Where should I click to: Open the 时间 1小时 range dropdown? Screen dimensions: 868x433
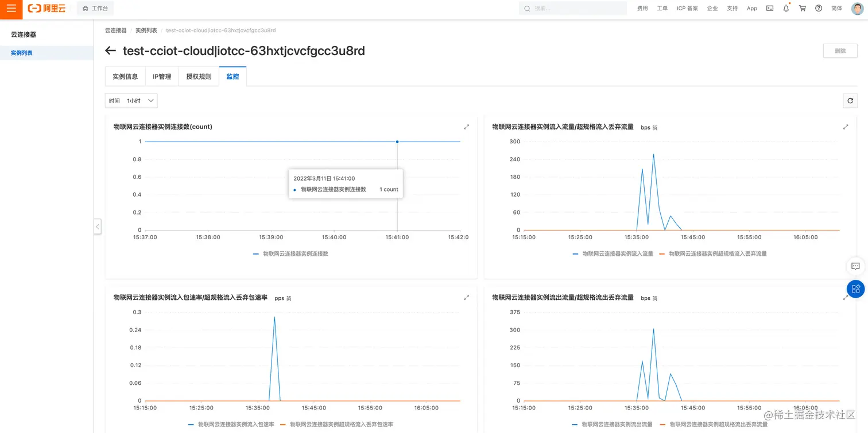(131, 101)
